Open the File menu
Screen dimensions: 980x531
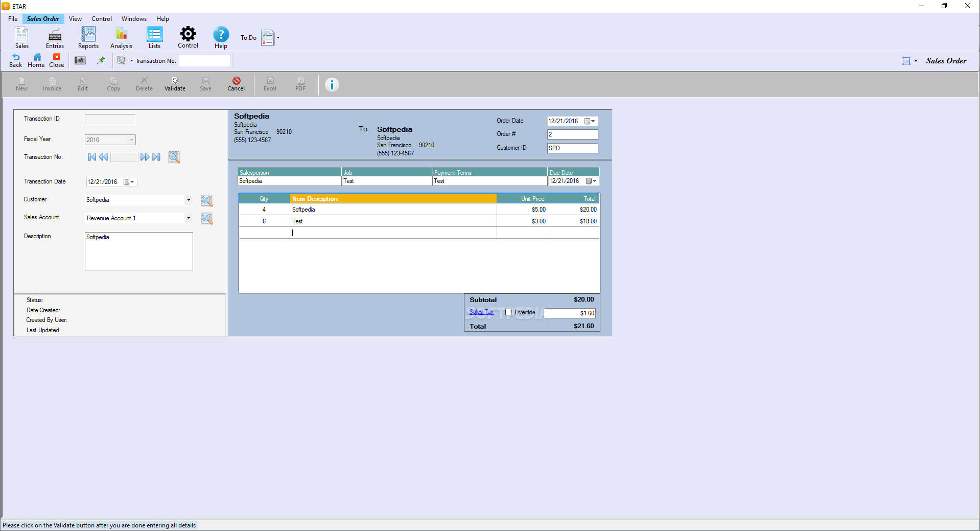coord(13,19)
